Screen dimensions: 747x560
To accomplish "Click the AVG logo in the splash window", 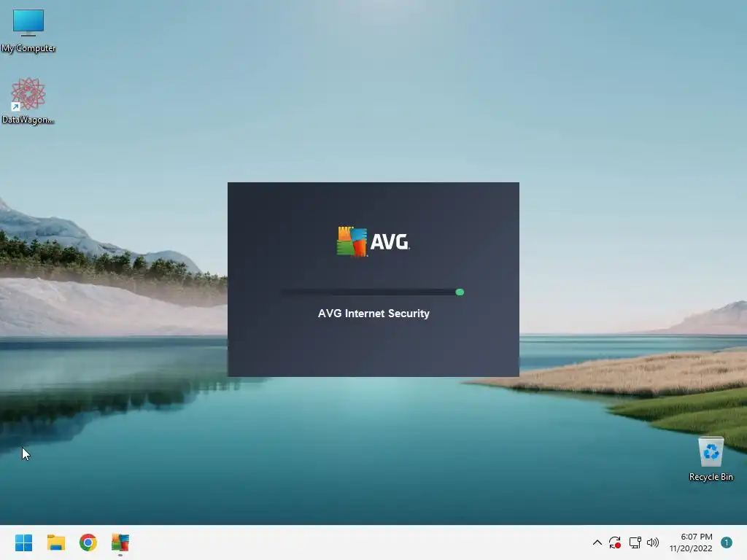I will (373, 241).
